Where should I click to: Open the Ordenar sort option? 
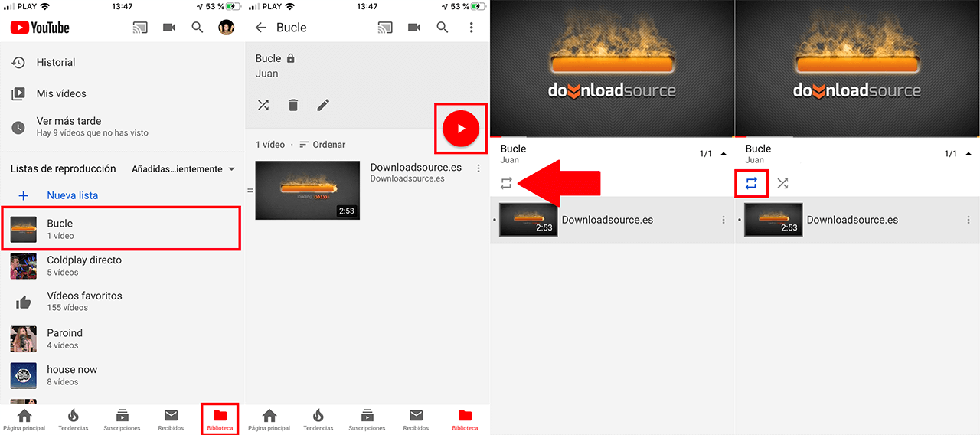pyautogui.click(x=322, y=144)
